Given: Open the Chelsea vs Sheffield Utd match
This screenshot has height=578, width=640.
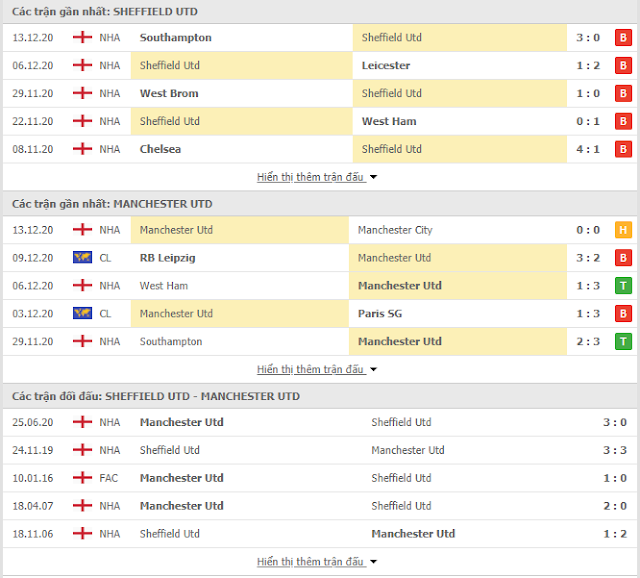Looking at the screenshot, I should [320, 149].
